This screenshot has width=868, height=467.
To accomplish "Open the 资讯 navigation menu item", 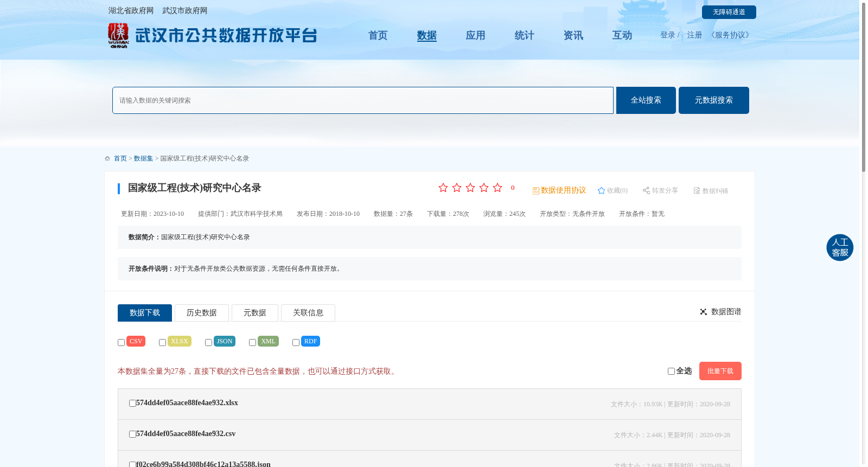I will point(573,36).
